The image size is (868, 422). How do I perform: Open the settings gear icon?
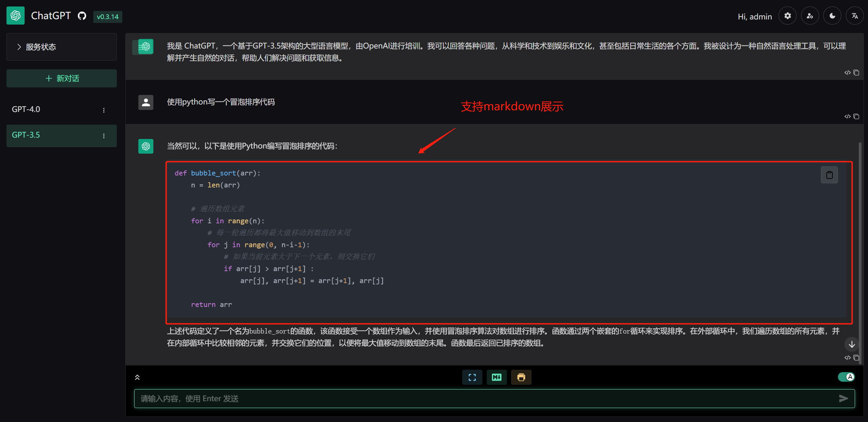pos(787,15)
